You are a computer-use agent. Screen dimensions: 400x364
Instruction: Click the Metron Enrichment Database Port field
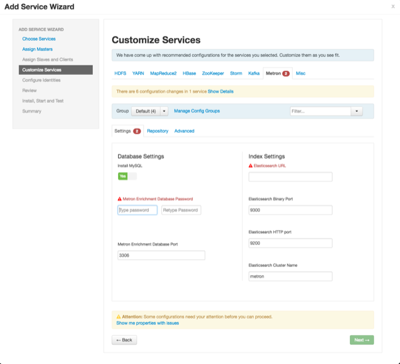coord(161,255)
